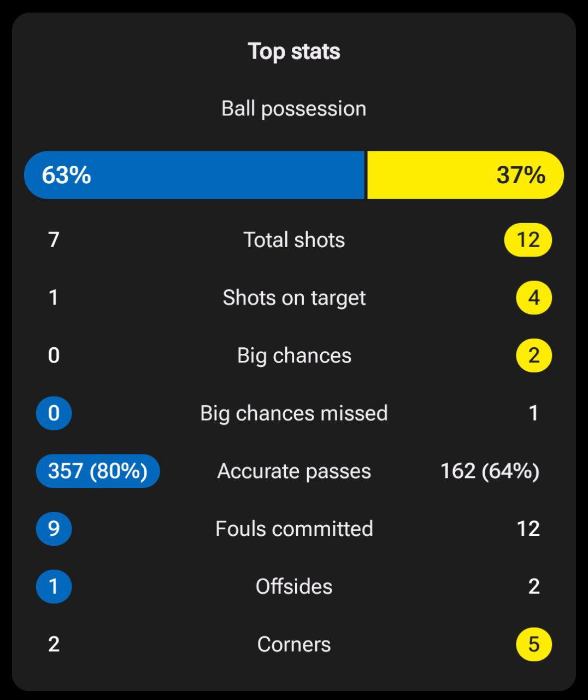
Task: Select the 162 (64%) passes value
Action: tap(490, 471)
